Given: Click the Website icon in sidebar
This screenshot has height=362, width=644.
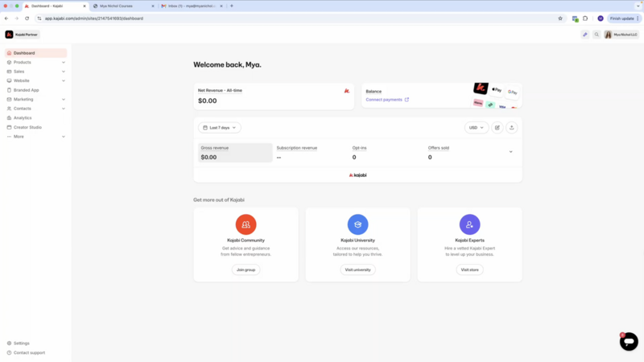Looking at the screenshot, I should coord(9,81).
